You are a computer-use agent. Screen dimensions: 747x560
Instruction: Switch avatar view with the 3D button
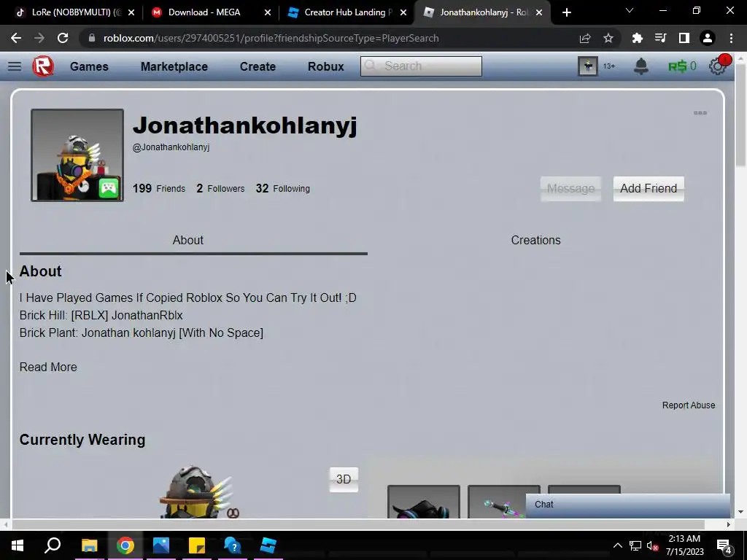click(344, 479)
